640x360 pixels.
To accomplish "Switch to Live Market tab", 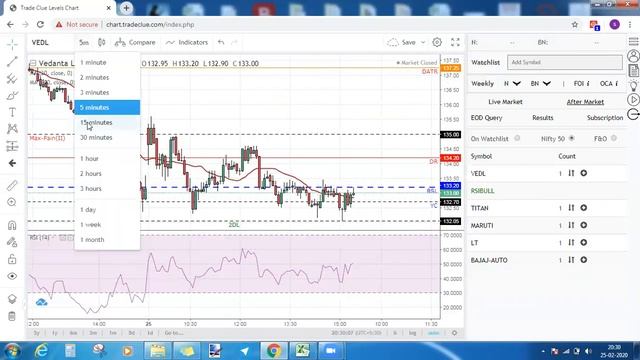I will click(x=505, y=102).
